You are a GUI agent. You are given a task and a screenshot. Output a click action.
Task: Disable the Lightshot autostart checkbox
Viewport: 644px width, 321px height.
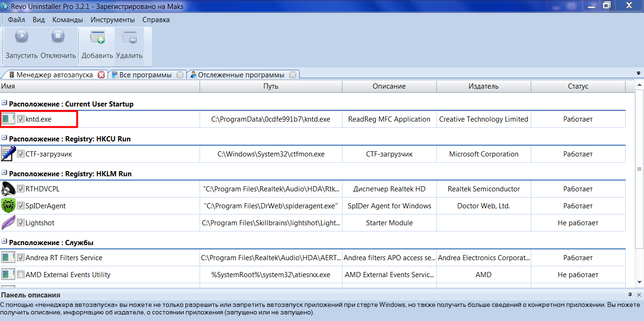coord(21,223)
